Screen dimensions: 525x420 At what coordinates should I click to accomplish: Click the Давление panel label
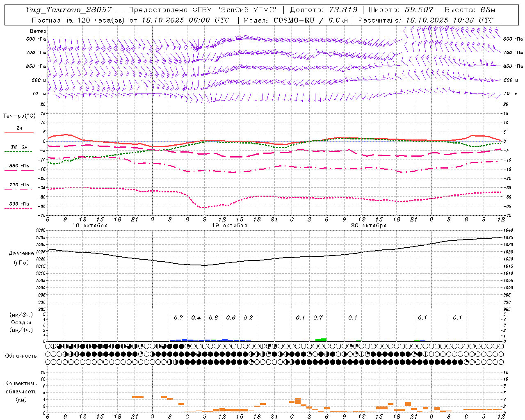tap(21, 253)
